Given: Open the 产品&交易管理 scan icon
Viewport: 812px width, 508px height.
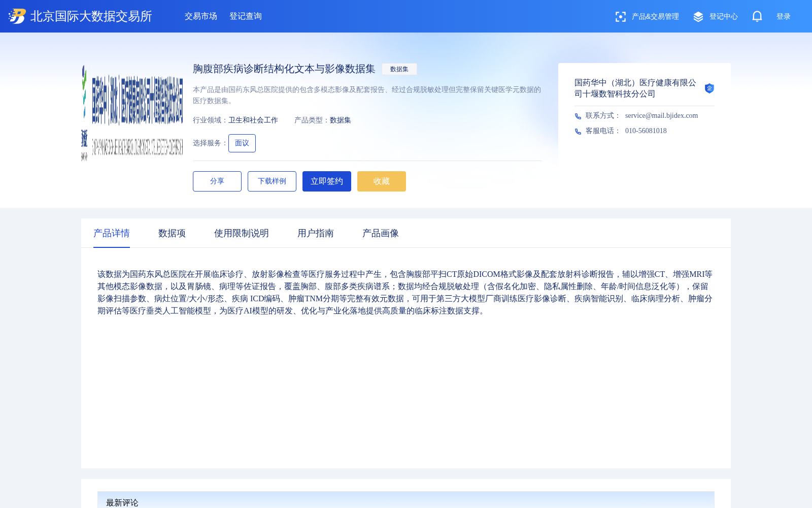Looking at the screenshot, I should pyautogui.click(x=620, y=17).
